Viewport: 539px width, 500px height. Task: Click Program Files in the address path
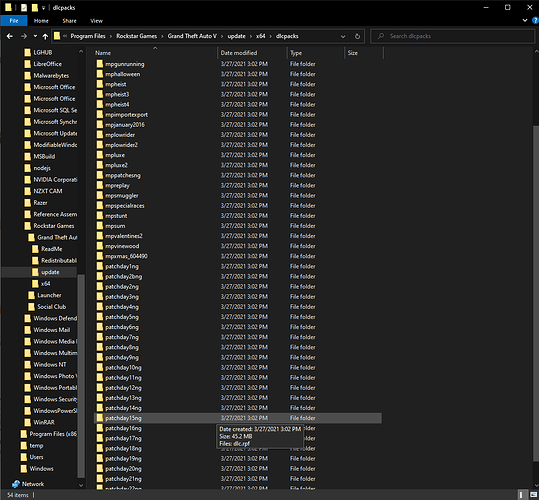(x=88, y=36)
